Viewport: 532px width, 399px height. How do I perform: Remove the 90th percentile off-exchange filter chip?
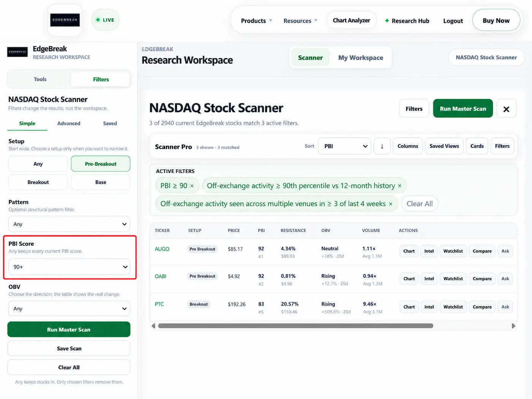(x=399, y=186)
